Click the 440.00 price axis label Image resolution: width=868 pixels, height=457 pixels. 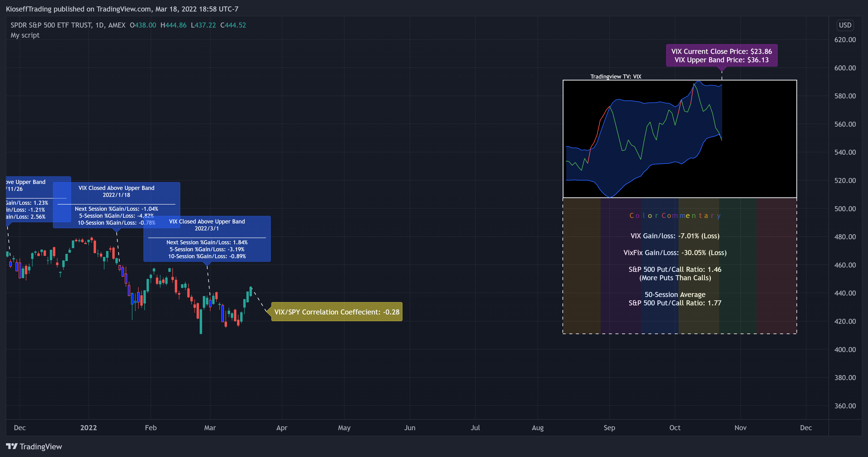click(845, 293)
